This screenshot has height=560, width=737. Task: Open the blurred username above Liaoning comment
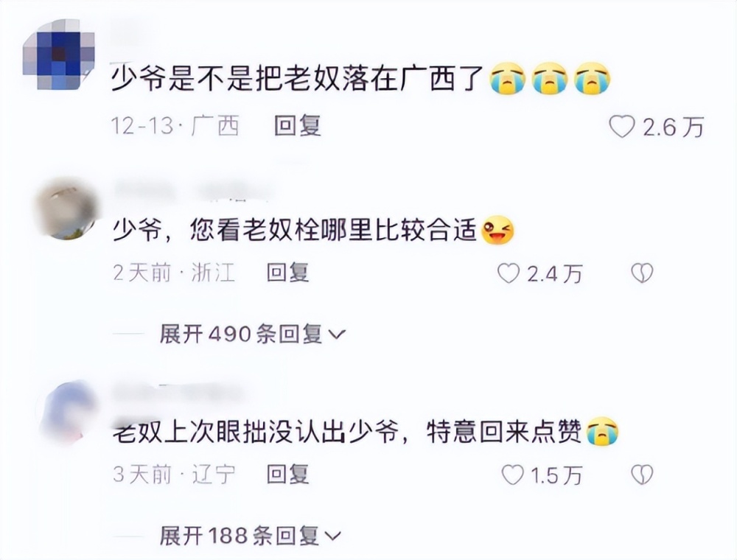178,393
